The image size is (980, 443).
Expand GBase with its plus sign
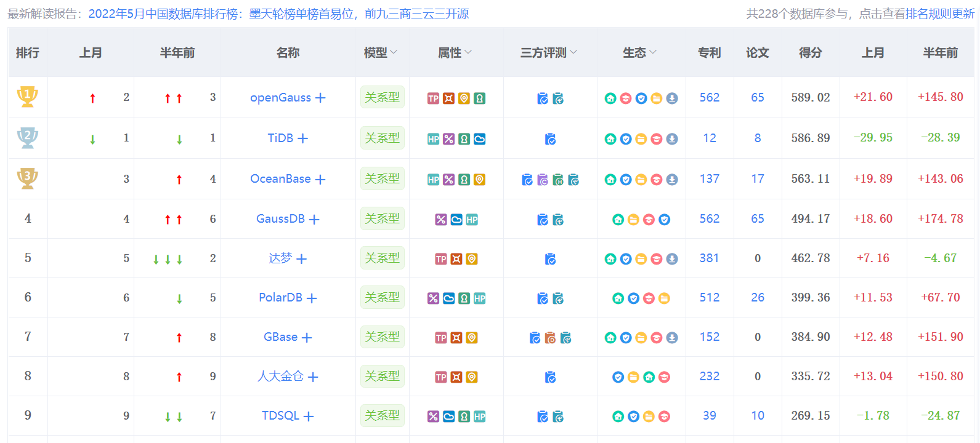pyautogui.click(x=307, y=337)
